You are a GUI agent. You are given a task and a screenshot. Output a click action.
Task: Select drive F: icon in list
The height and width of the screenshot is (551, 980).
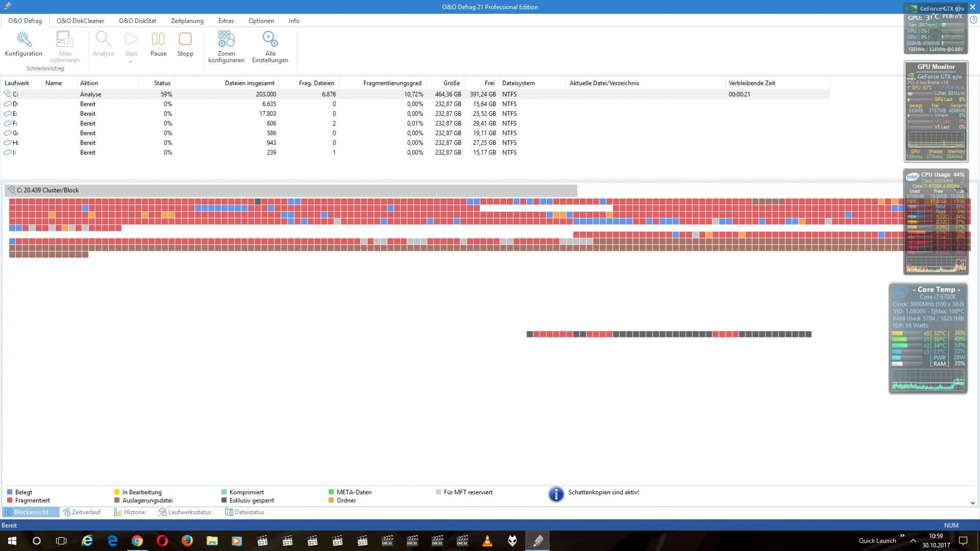point(8,123)
